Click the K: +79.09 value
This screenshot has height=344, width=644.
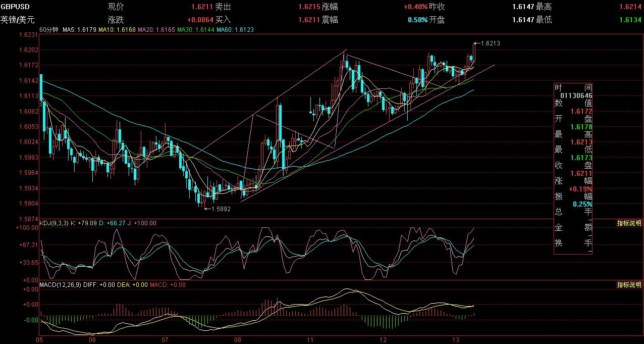pos(85,223)
